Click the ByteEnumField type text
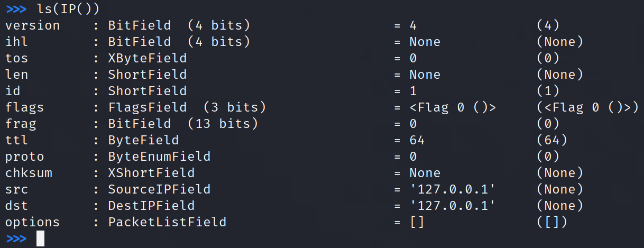The image size is (644, 248). (x=159, y=157)
